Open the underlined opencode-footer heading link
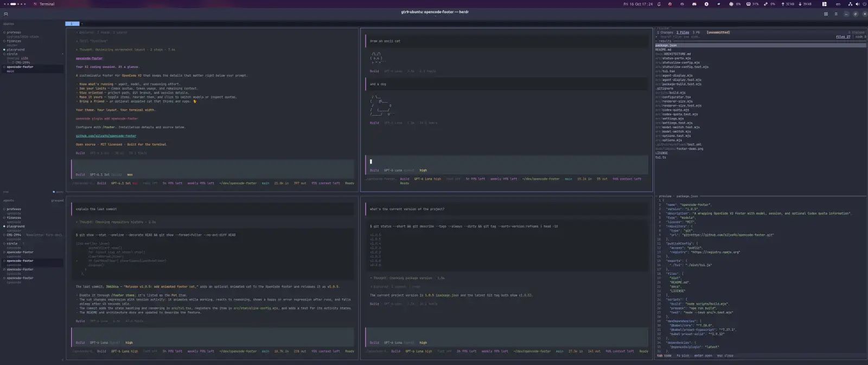Image resolution: width=868 pixels, height=365 pixels. [x=89, y=59]
